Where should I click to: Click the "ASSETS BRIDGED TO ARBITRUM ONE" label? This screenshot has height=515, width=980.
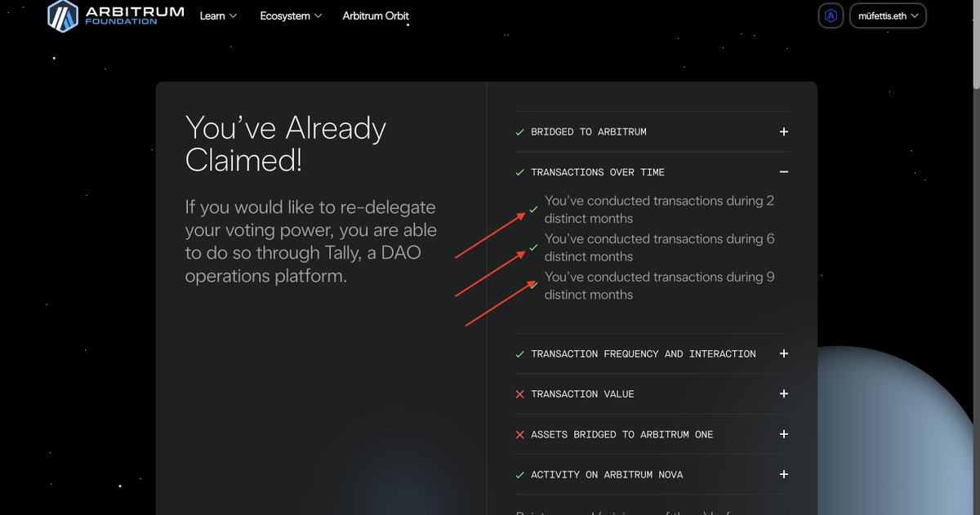coord(622,434)
